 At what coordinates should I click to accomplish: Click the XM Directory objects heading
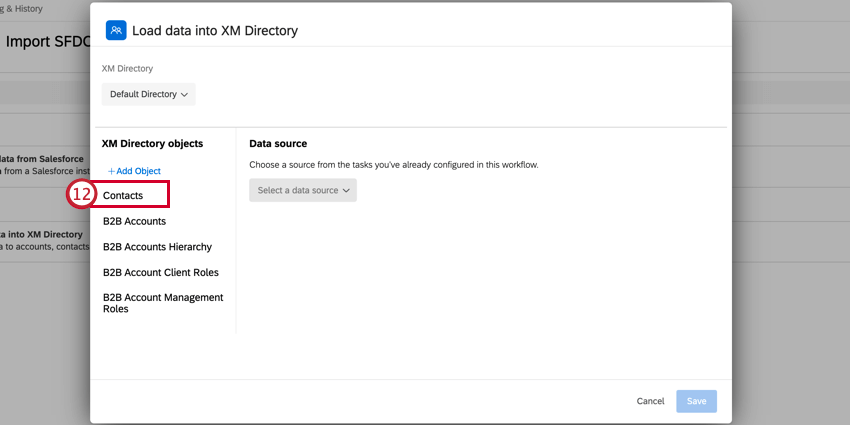click(152, 144)
